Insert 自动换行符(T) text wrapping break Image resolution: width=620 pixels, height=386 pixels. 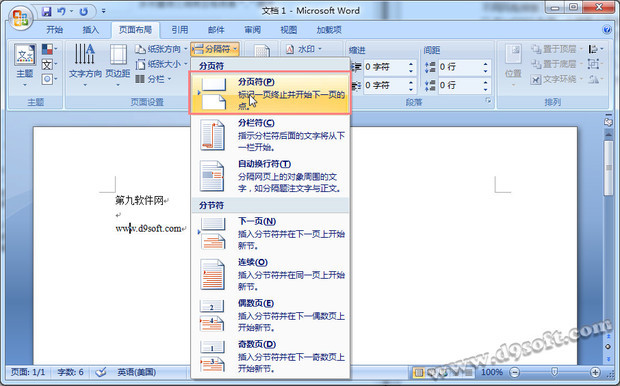click(270, 176)
